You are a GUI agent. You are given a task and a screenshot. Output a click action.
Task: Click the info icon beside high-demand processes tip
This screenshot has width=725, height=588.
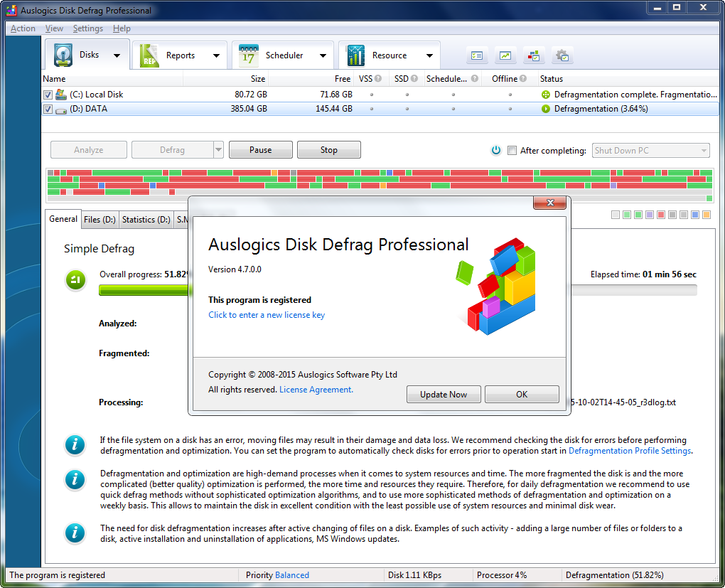(x=75, y=479)
